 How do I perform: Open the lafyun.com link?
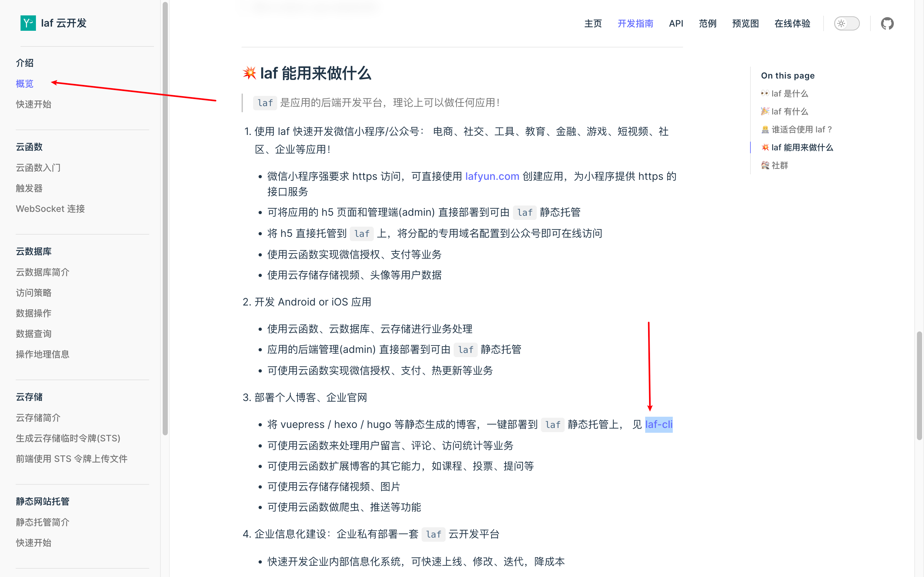coord(492,176)
